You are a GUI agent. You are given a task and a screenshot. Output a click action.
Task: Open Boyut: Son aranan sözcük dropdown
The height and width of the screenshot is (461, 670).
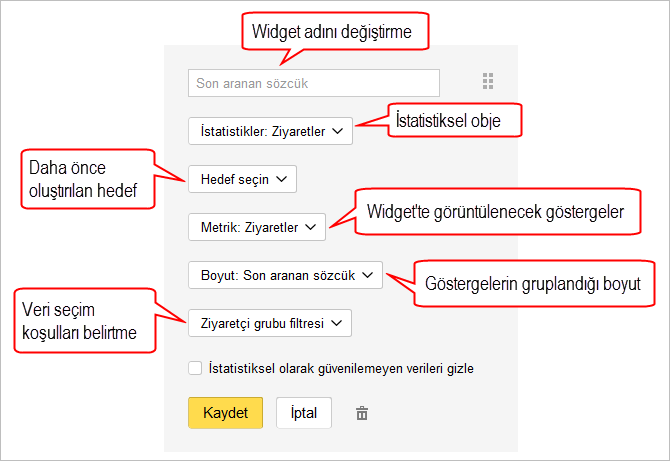[x=285, y=275]
